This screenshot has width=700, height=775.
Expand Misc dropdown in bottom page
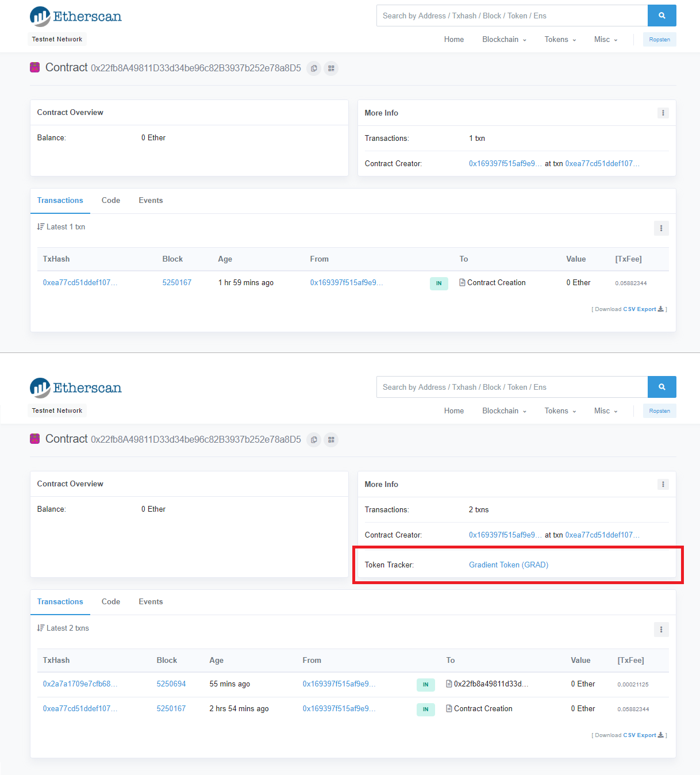[606, 410]
